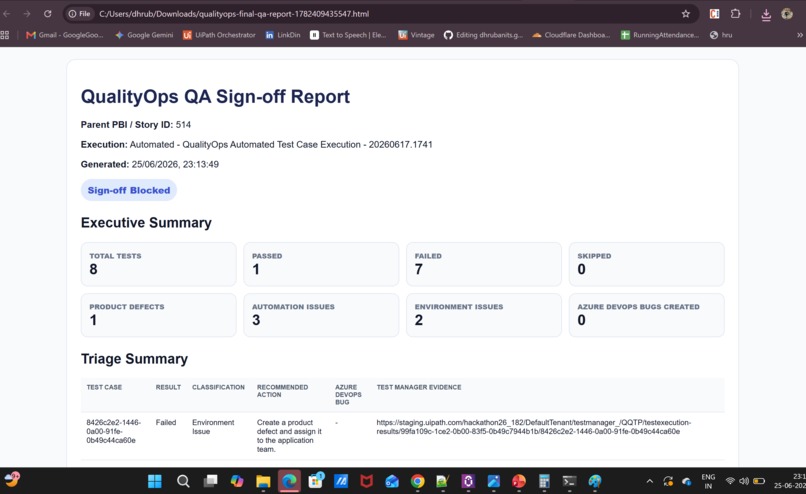Open Copilot from the taskbar

point(237,481)
